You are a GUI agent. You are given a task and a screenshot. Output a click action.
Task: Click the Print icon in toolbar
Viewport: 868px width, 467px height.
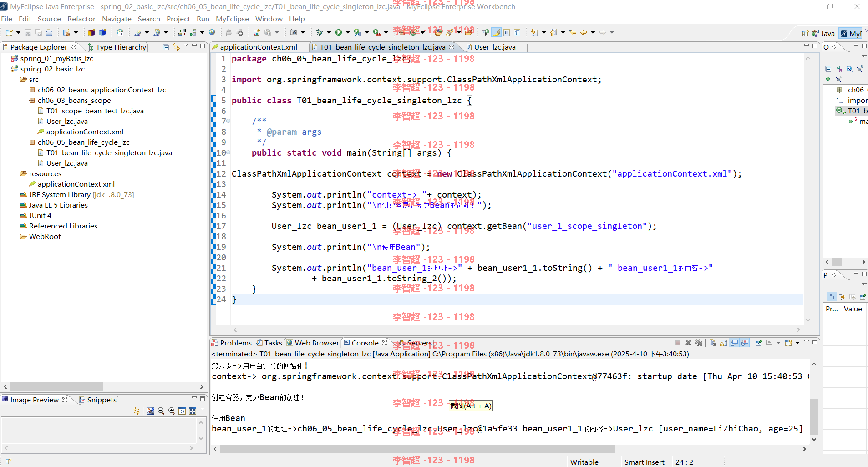(x=49, y=32)
